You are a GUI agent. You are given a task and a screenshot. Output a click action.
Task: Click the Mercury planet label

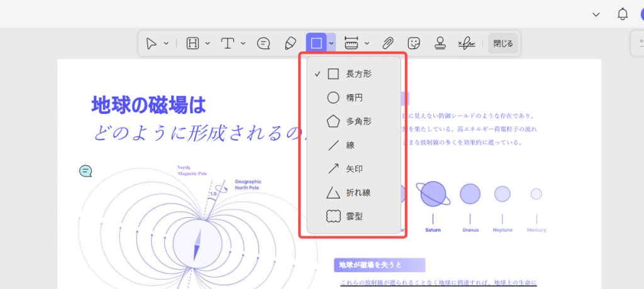point(536,230)
